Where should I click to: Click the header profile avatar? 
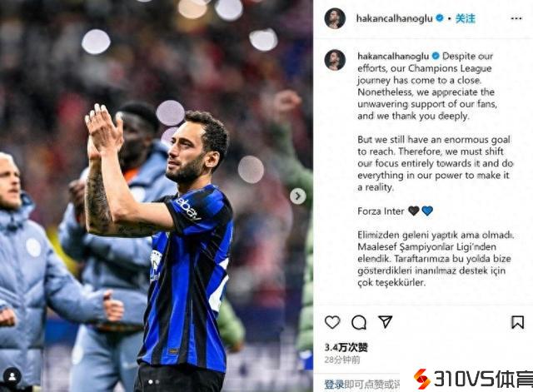335,18
